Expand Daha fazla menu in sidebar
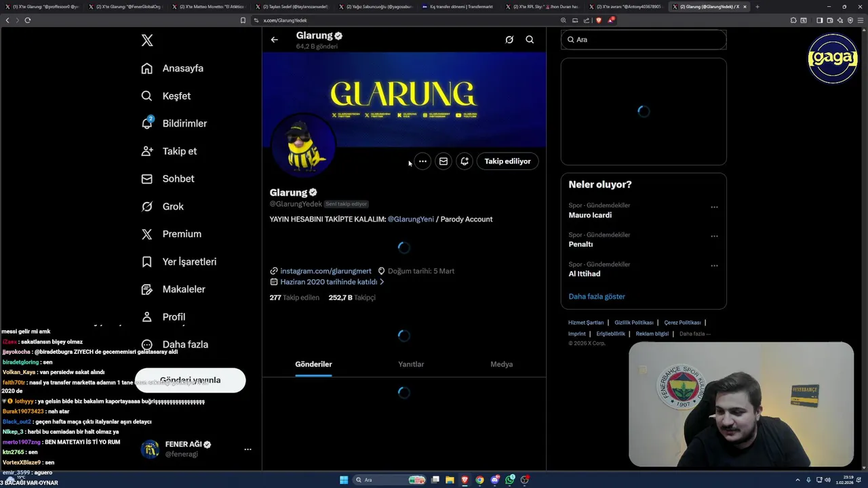 [x=174, y=344]
